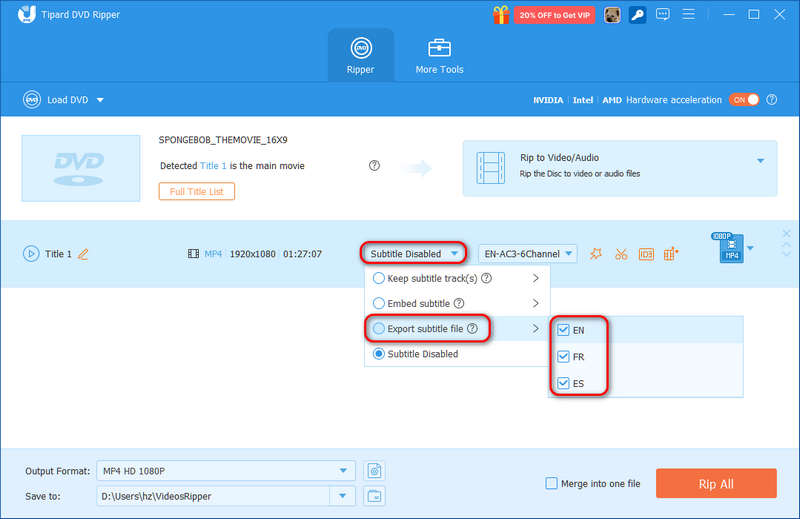Switch to the More Tools tab
The height and width of the screenshot is (519, 800).
click(x=439, y=55)
